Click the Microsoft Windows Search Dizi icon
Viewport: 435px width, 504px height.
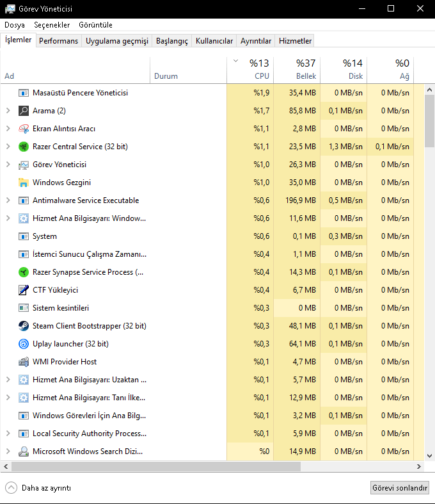pos(24,451)
